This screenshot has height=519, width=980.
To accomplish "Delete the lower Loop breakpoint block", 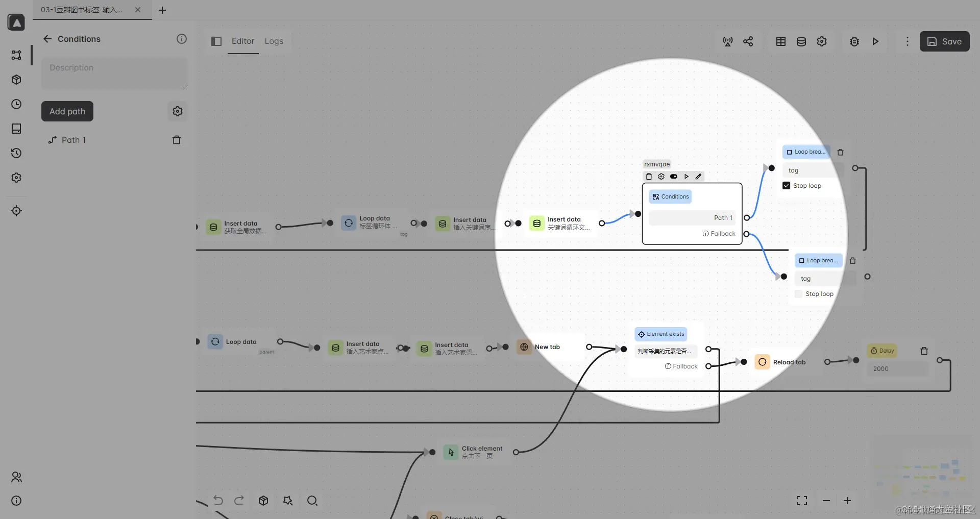I will pyautogui.click(x=852, y=261).
